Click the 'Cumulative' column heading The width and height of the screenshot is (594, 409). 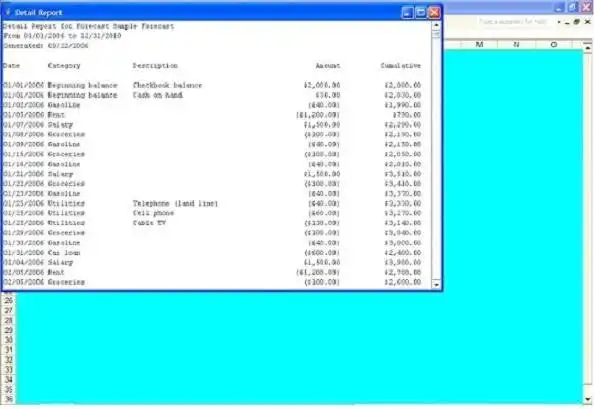tap(400, 66)
